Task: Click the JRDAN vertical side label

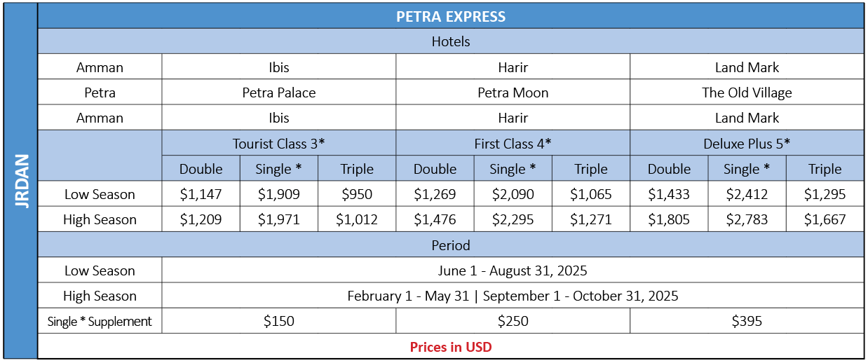Action: pos(20,181)
